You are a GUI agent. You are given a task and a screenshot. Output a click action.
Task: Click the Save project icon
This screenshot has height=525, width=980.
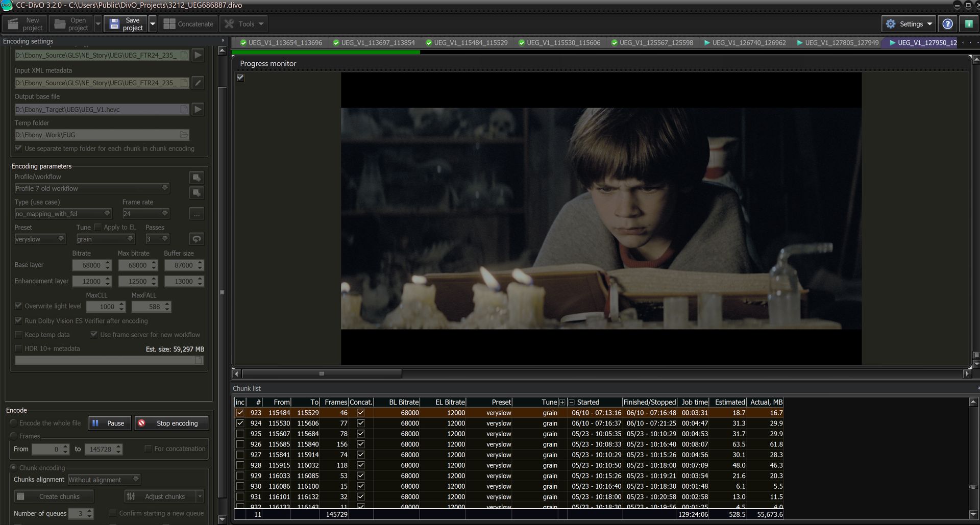(x=115, y=23)
